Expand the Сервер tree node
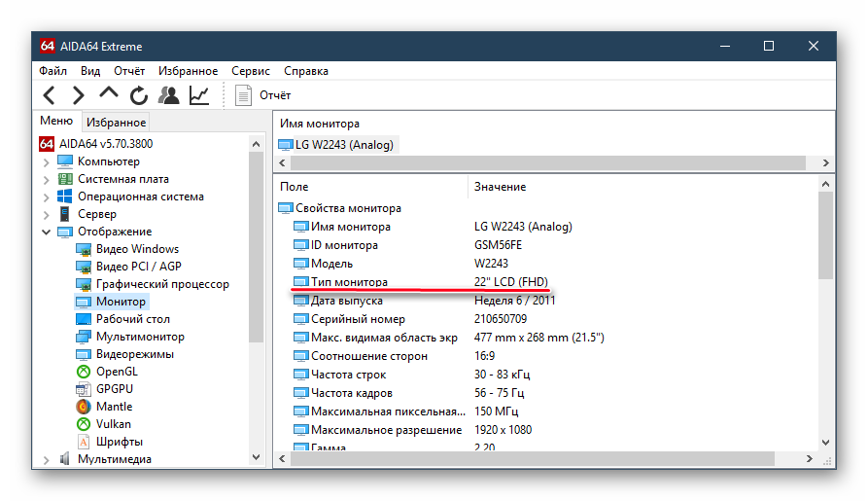 [x=46, y=215]
